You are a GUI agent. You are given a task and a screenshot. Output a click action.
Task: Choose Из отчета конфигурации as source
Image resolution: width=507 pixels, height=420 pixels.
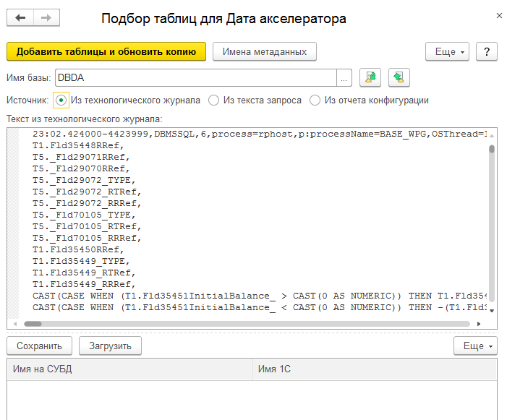point(315,100)
